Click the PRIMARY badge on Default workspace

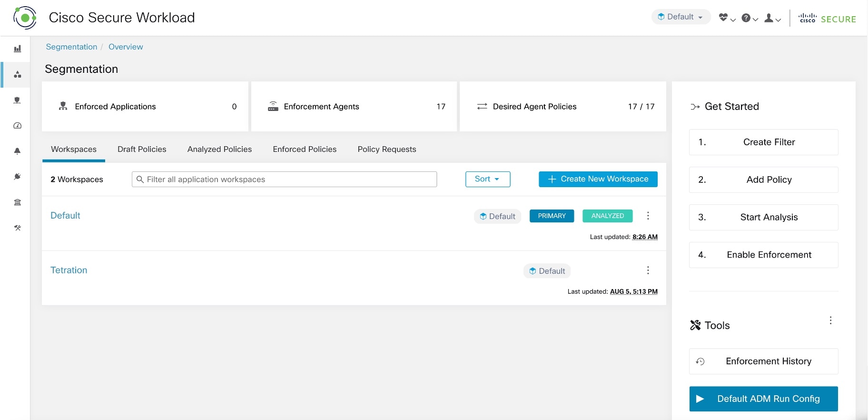552,216
